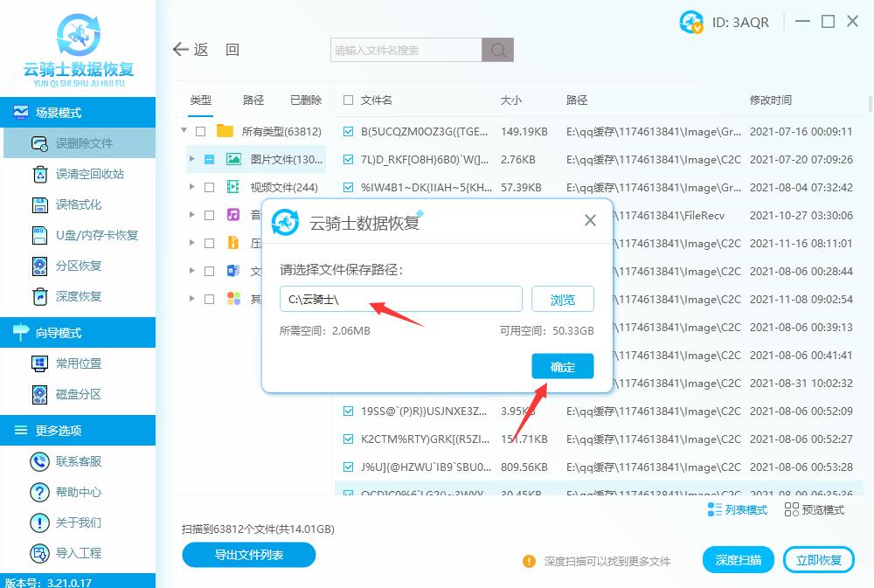
Task: Switch to 误格式化 recovery mode
Action: pos(79,205)
